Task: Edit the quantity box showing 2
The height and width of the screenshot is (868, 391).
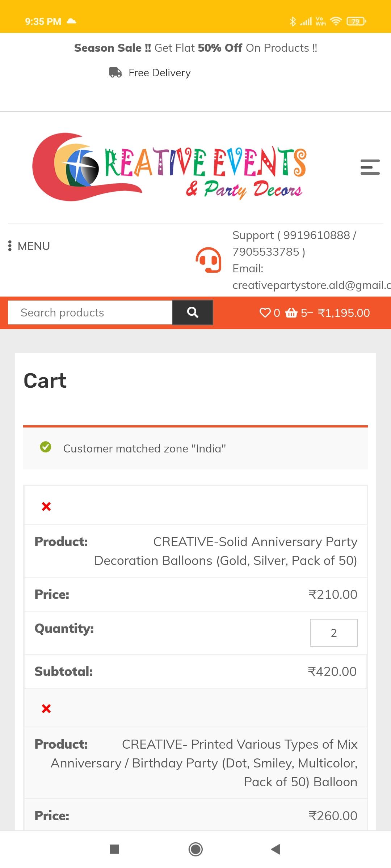Action: pos(334,633)
